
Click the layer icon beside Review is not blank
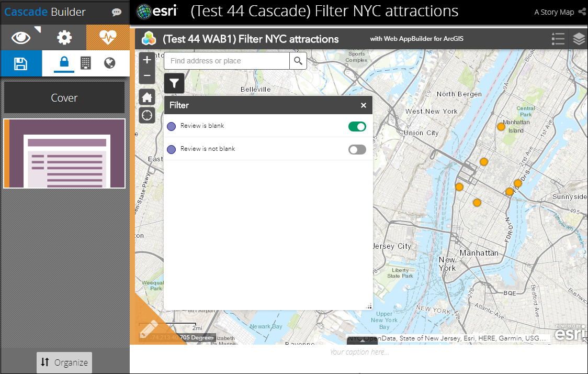(x=172, y=149)
